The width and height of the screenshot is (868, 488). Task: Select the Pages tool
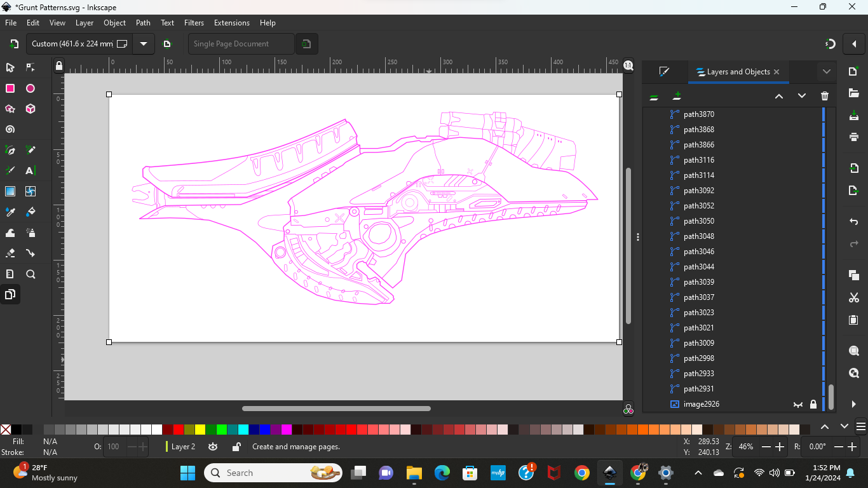10,294
